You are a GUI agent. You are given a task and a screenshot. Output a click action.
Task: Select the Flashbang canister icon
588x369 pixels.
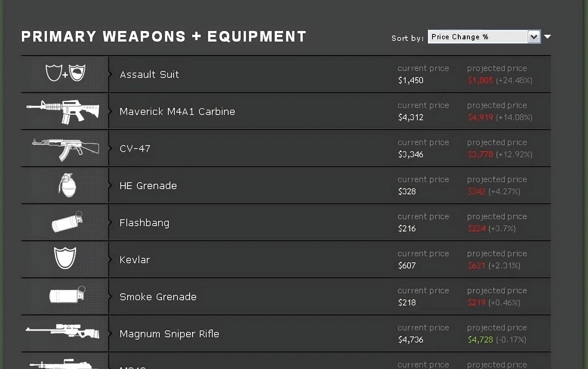point(67,222)
